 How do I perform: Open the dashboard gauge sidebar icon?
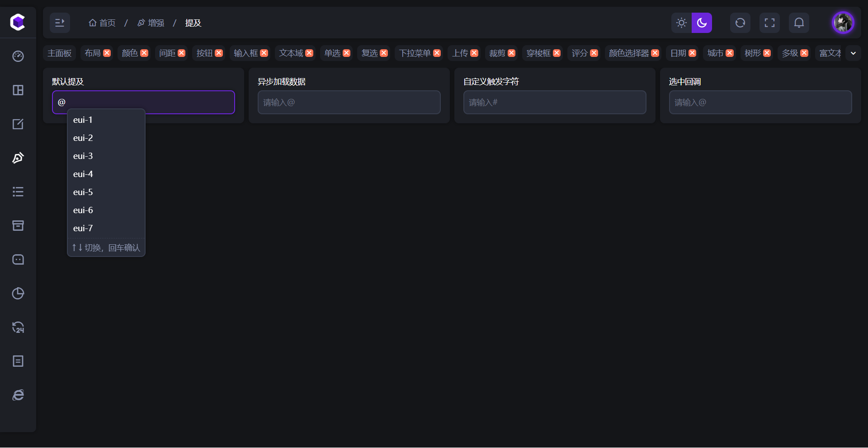[x=18, y=56]
